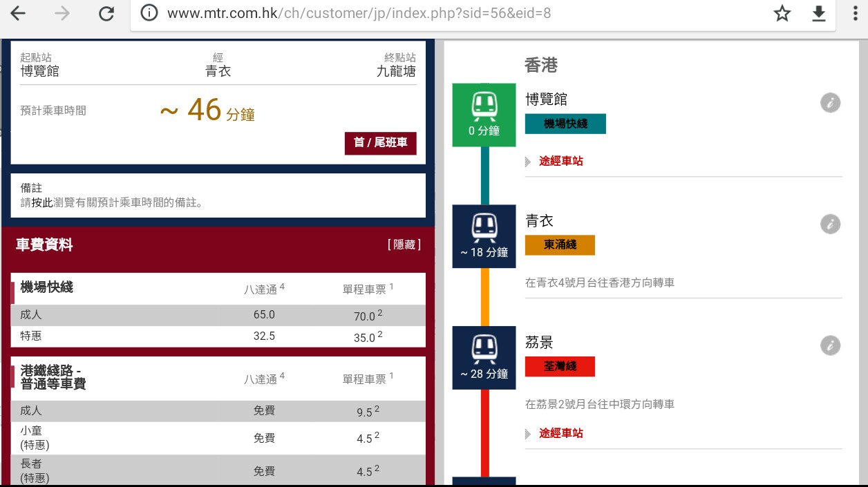Hide fare info with [隱藏] toggle
The height and width of the screenshot is (487, 868).
coord(404,245)
